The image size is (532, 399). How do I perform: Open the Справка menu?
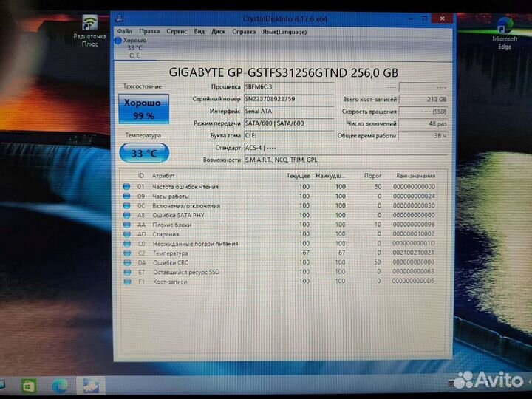[244, 31]
